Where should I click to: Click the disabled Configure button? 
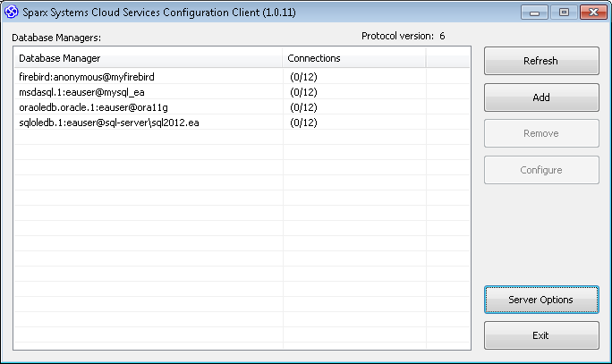click(x=540, y=170)
